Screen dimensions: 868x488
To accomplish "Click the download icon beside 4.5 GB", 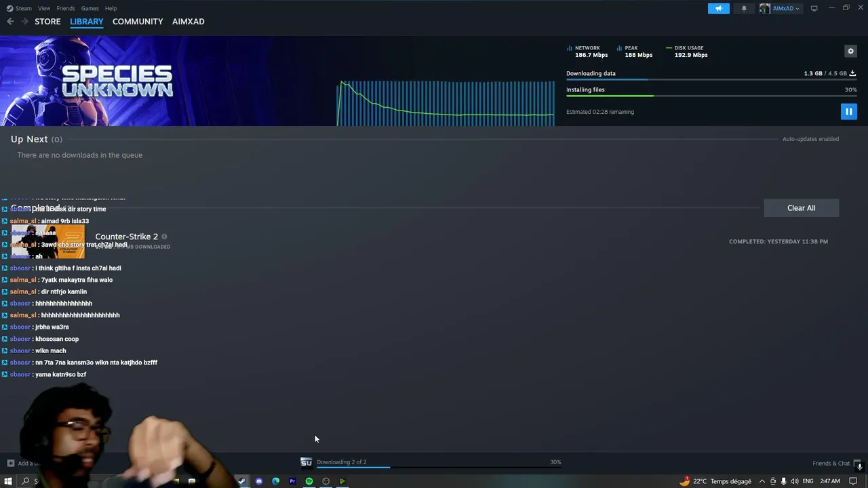I will point(852,73).
